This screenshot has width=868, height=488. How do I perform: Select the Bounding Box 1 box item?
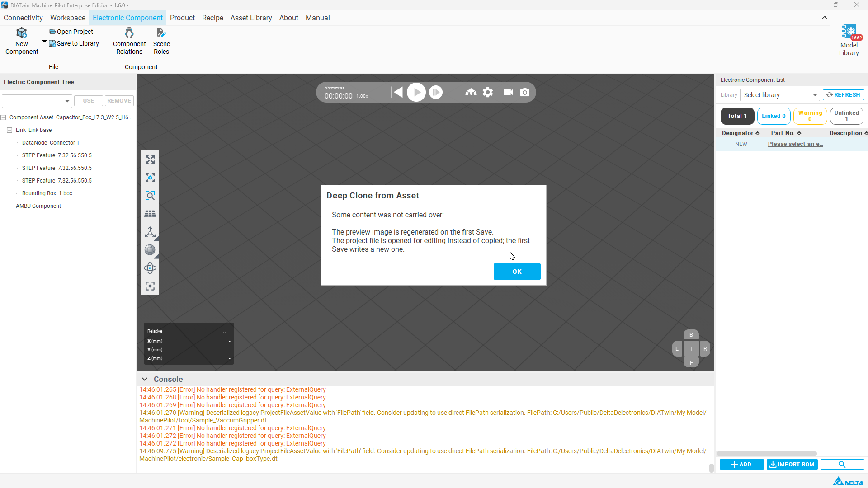[x=47, y=193]
